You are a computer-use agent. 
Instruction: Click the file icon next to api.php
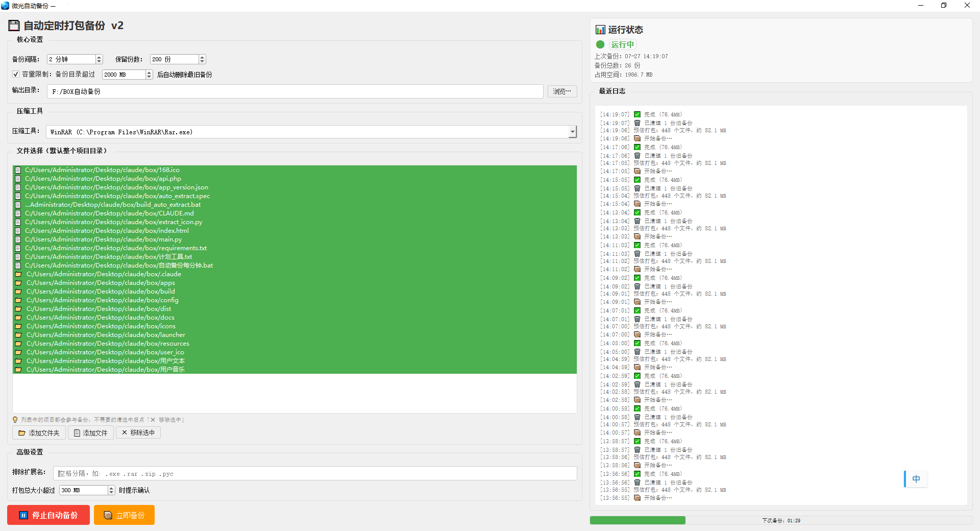click(18, 179)
